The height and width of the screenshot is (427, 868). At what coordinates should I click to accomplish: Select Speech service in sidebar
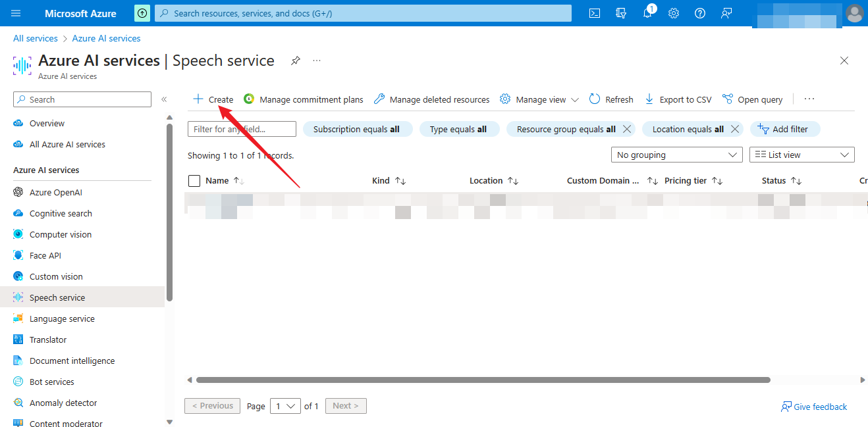click(x=82, y=297)
